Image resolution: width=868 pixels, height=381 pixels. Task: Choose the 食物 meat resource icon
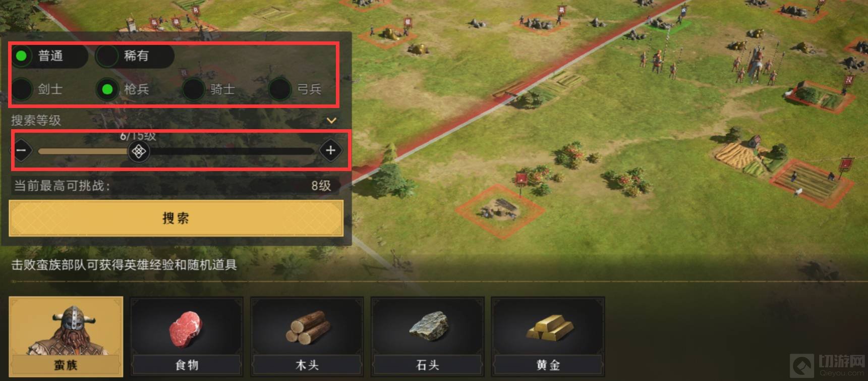pos(187,337)
